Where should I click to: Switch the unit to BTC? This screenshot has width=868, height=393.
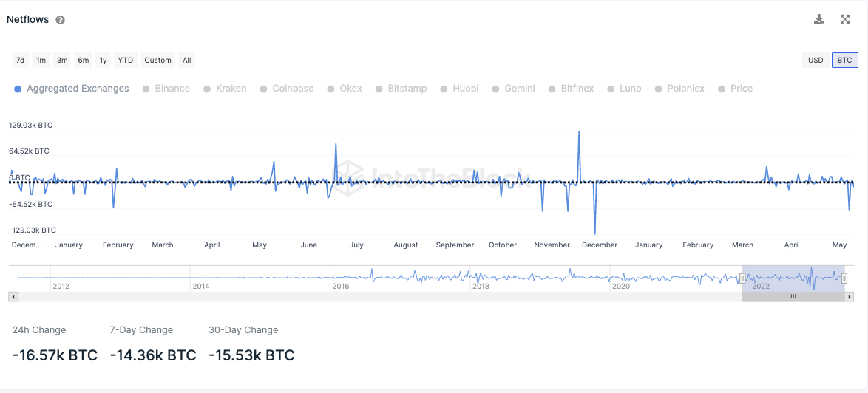pos(844,60)
